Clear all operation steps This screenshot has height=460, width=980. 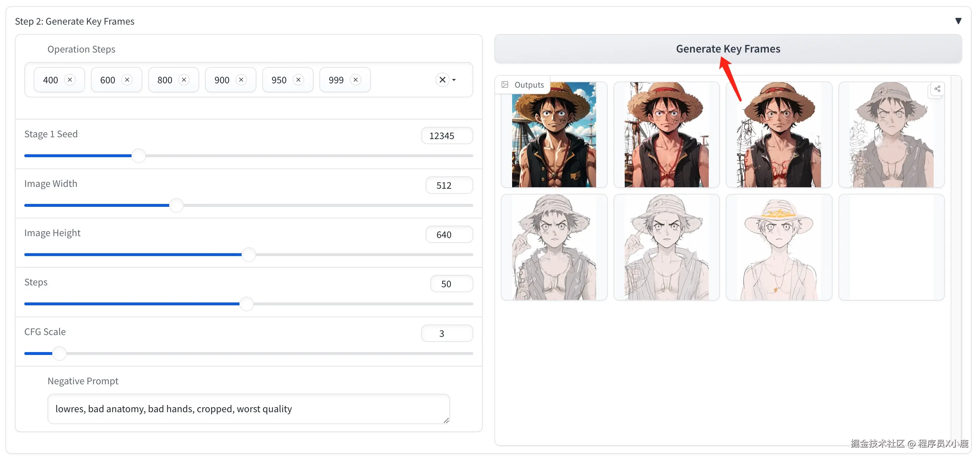[x=442, y=80]
